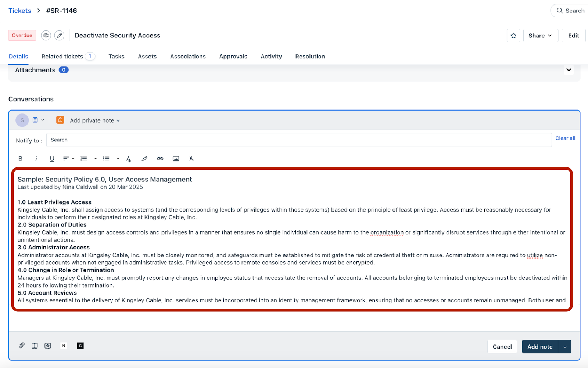Apply bold formatting in the note editor
The height and width of the screenshot is (368, 588).
pos(21,159)
